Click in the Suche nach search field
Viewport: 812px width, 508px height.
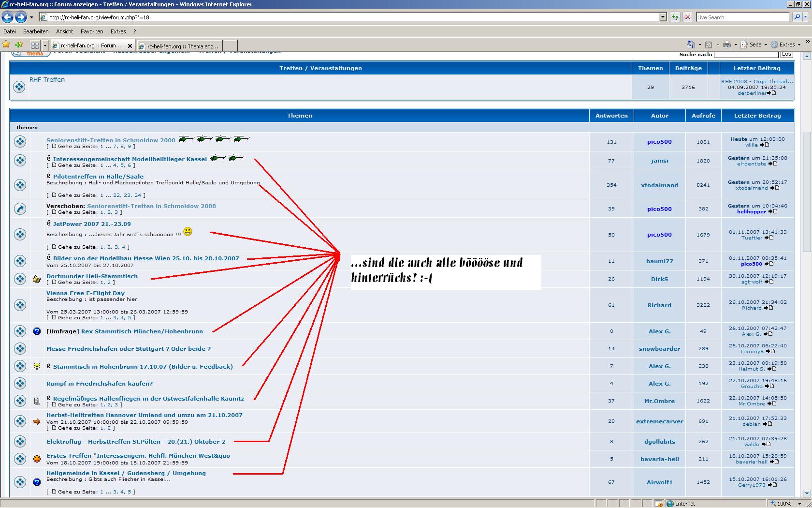coord(746,54)
